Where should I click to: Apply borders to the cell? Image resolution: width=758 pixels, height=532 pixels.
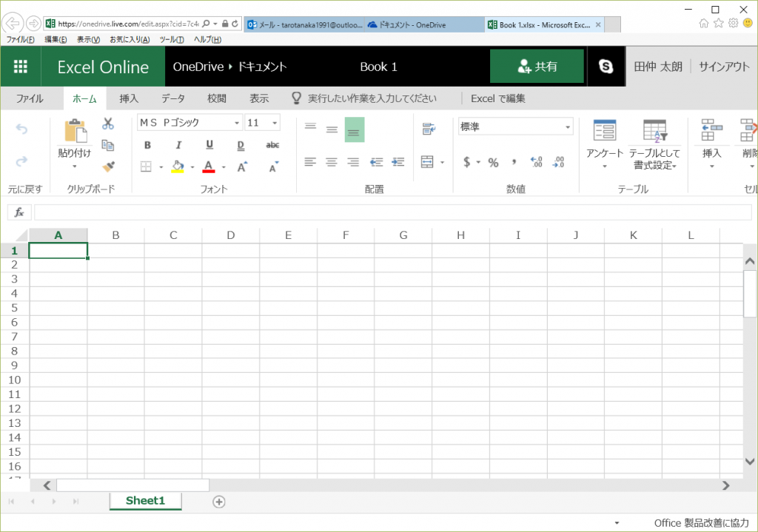pos(146,166)
